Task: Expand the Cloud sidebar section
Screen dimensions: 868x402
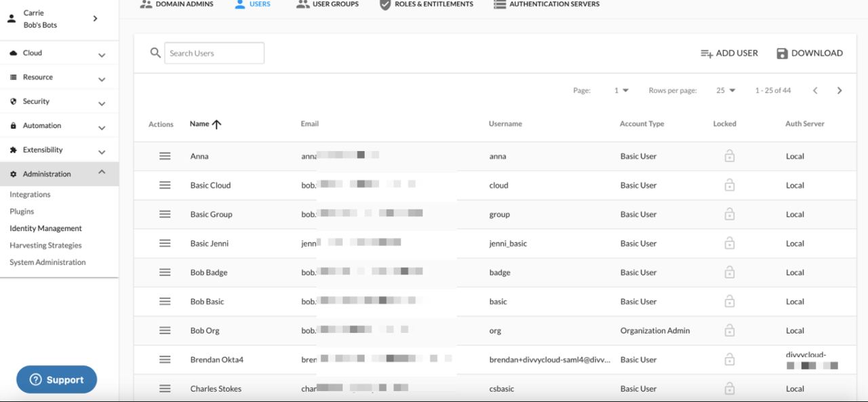Action: click(x=102, y=55)
